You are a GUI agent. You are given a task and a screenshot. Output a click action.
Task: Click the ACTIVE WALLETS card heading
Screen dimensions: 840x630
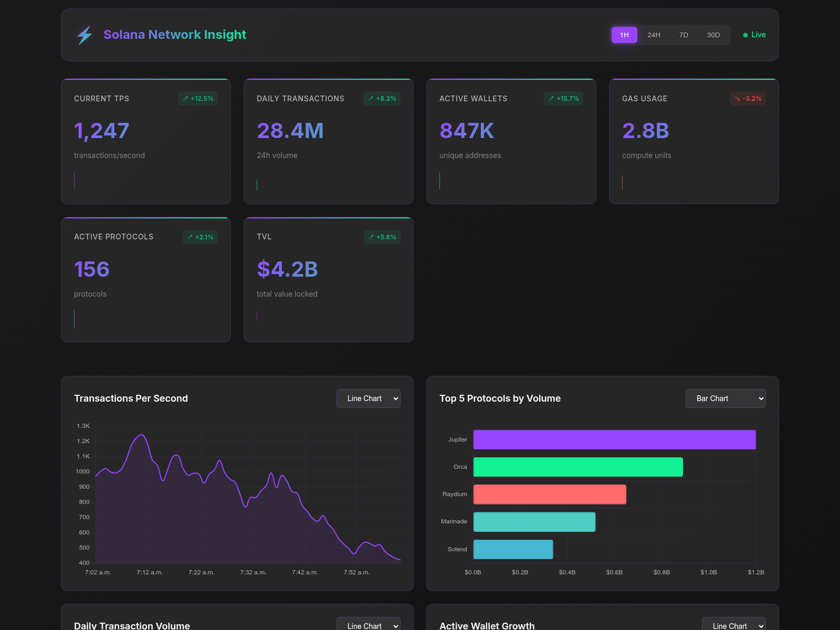point(474,99)
